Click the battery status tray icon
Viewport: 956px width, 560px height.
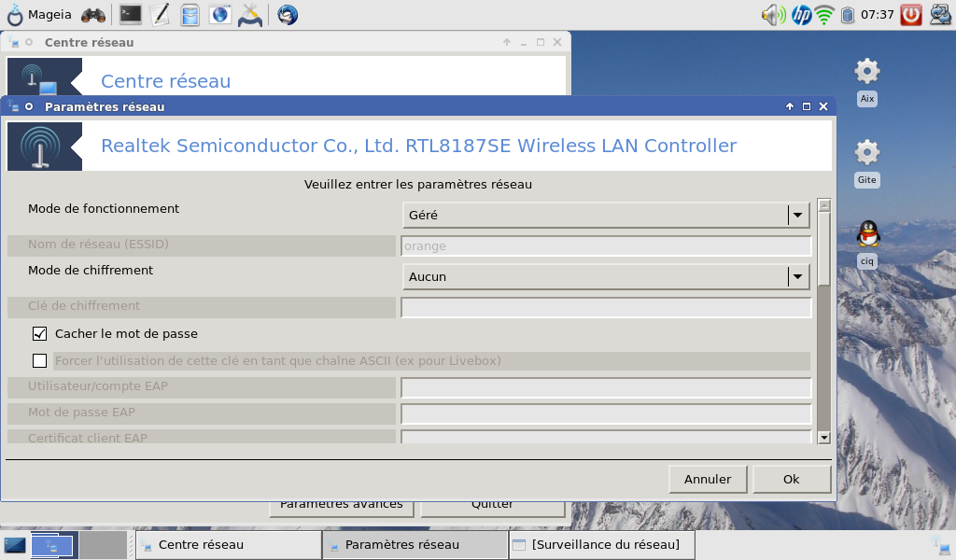(847, 15)
